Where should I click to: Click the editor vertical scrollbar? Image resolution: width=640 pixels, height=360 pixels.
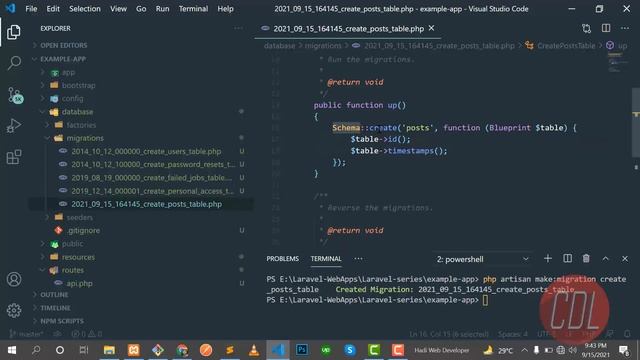point(636,122)
